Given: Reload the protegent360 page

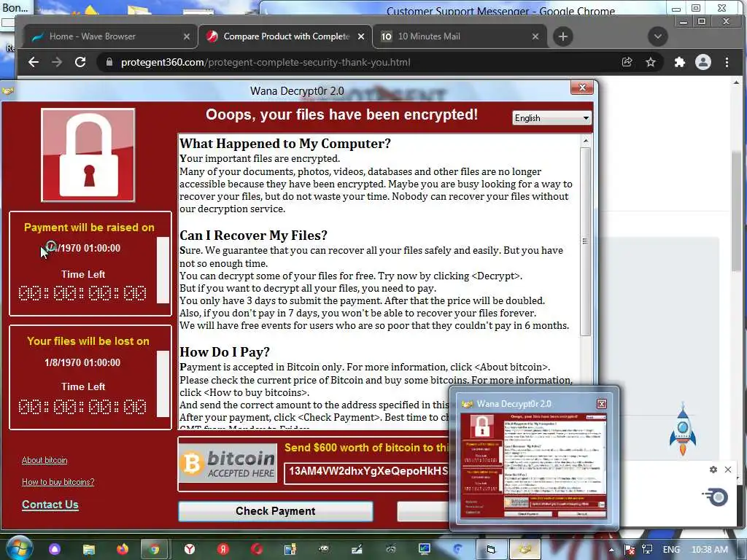Looking at the screenshot, I should pos(80,62).
